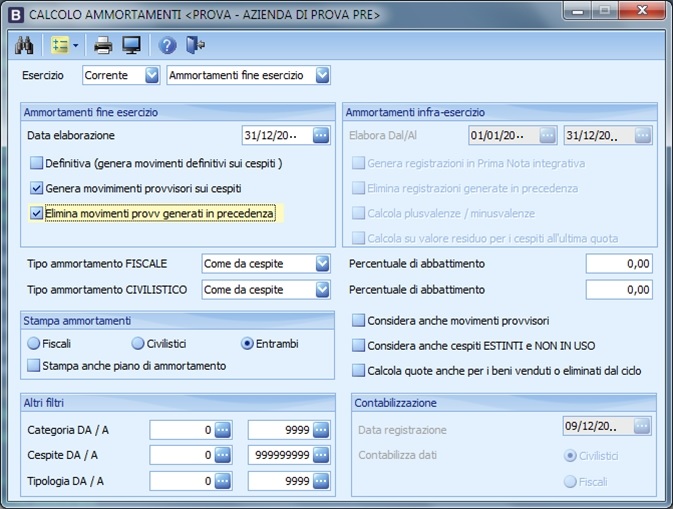The height and width of the screenshot is (509, 673).
Task: Click the printer icon
Action: [x=103, y=45]
